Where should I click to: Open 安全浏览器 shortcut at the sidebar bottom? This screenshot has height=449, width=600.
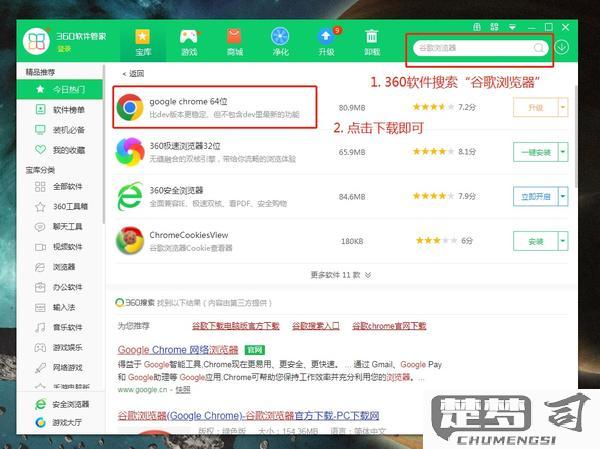pos(61,404)
